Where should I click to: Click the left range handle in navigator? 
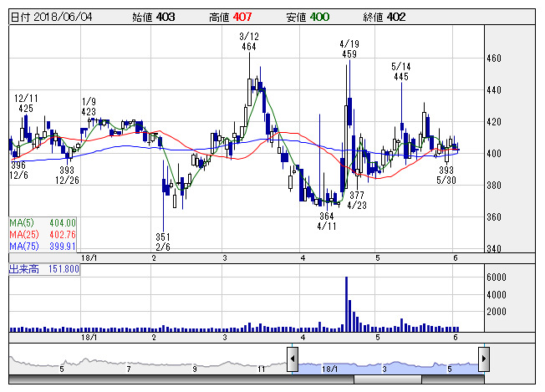coord(293,359)
